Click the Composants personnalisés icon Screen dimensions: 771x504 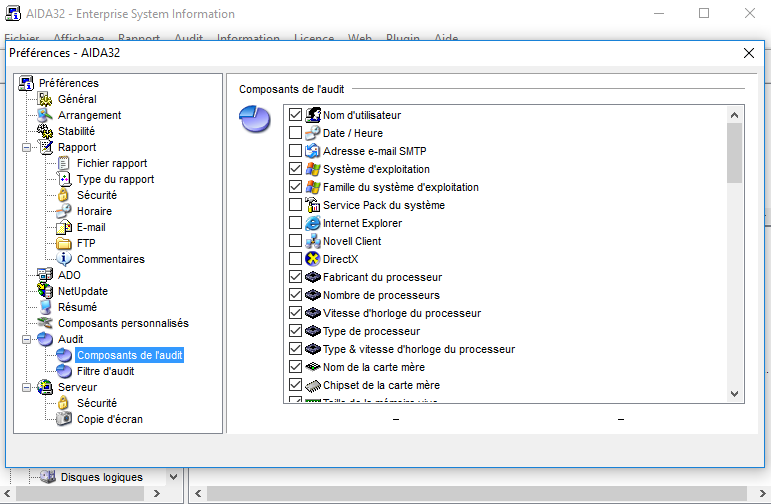[x=45, y=323]
